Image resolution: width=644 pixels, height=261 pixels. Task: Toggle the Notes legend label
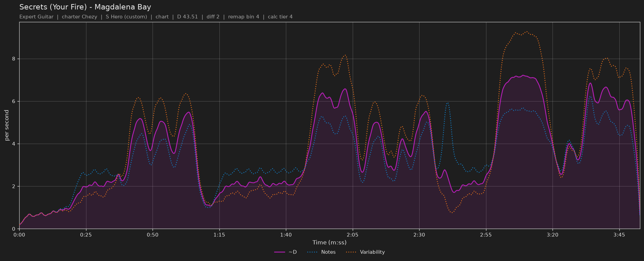[328, 252]
